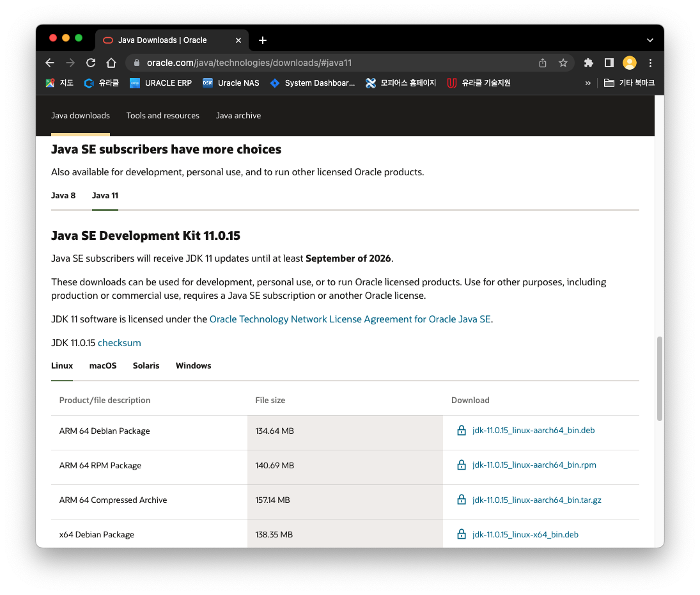700x595 pixels.
Task: Open the extensions puzzle menu
Action: coord(588,63)
